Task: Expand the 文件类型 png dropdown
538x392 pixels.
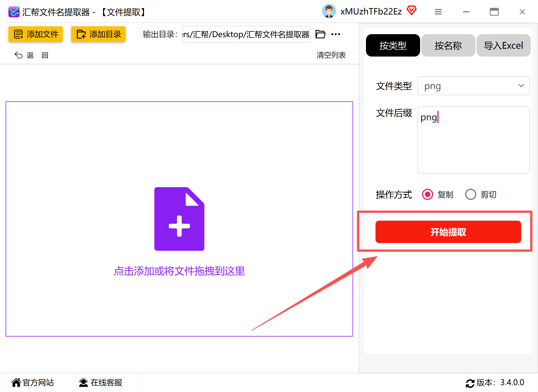Action: [473, 86]
